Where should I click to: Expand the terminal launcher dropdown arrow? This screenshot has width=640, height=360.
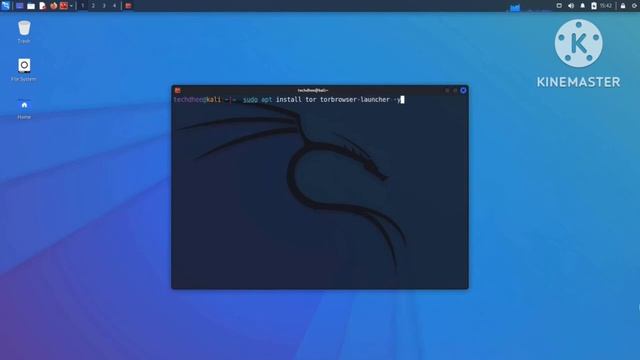pos(71,6)
